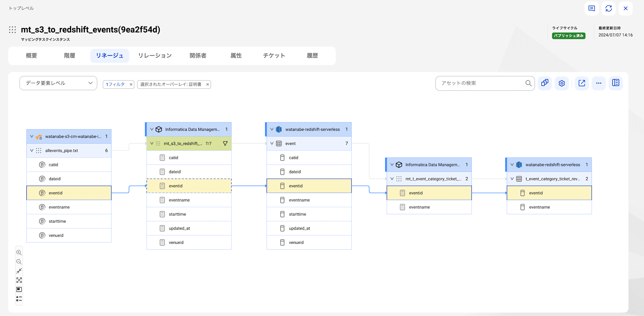This screenshot has width=644, height=316.
Task: Collapse the watanabe-s3-cm-watanabe node
Action: 32,137
